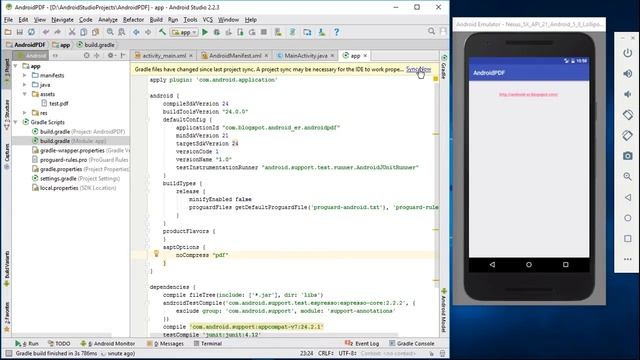Click the Synchronize toolbar icon
This screenshot has height=360, width=640.
click(31, 32)
